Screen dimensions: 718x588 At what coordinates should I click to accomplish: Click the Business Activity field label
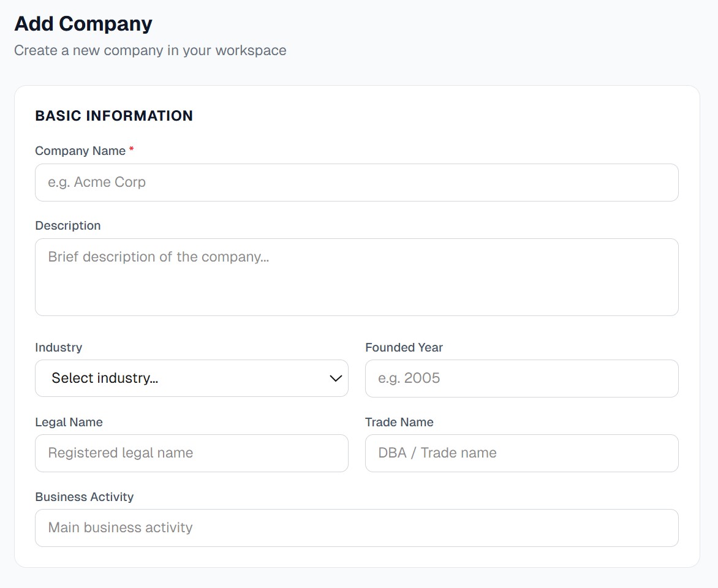[84, 497]
